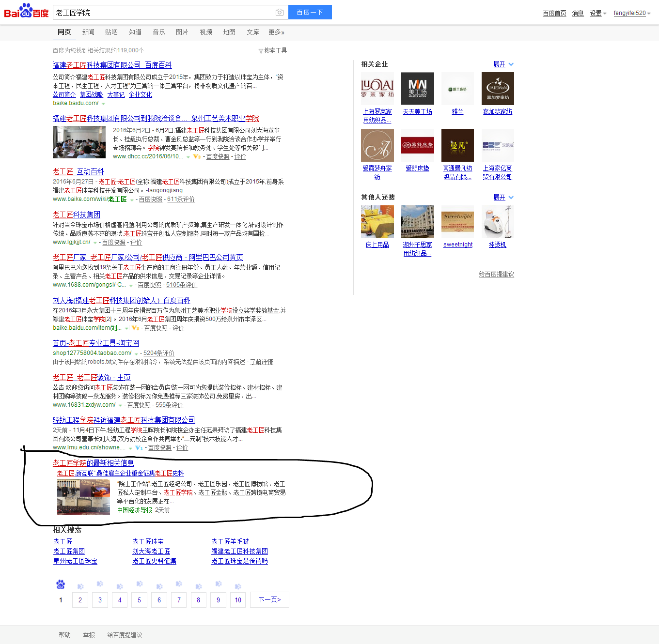Open 老工匠学院的最新相关信息 news heading
The height and width of the screenshot is (644, 659).
point(93,463)
